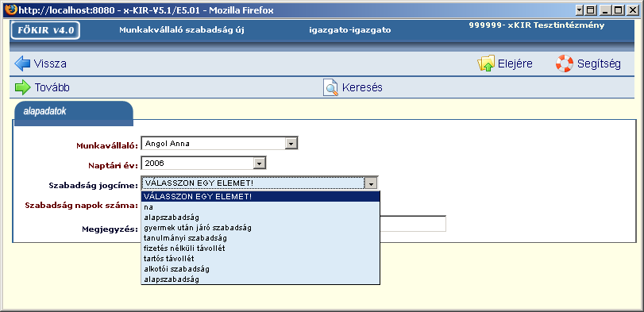Select VÁLASSZON EGY ELEMET! option in list
Viewport: 644px width, 312px height.
click(260, 196)
